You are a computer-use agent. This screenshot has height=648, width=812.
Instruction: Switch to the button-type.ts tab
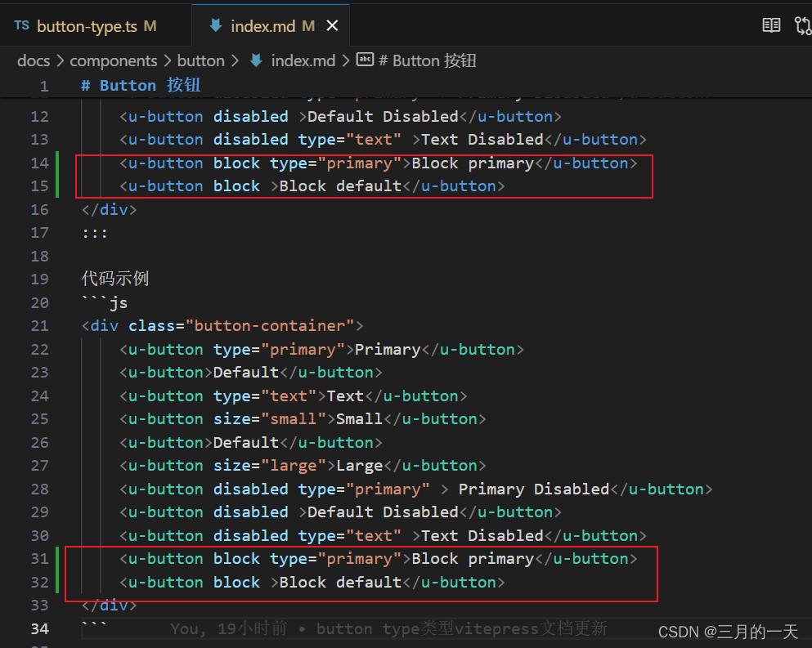[x=96, y=26]
